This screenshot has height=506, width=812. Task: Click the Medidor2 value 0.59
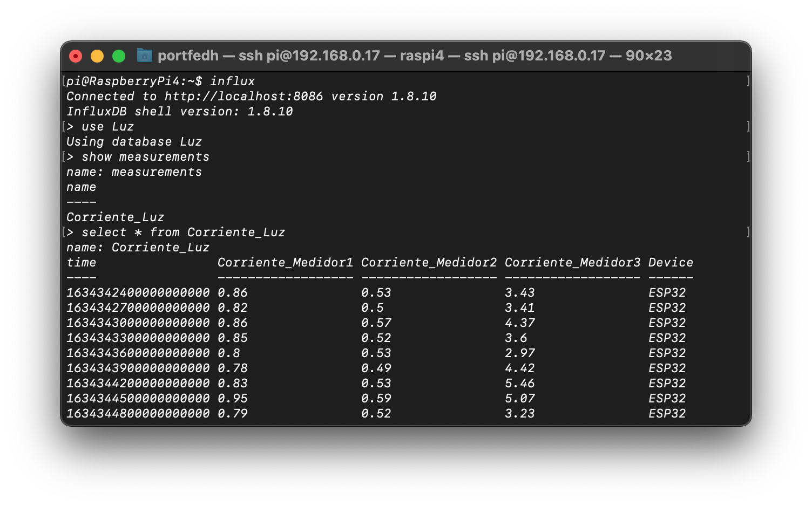pos(376,398)
